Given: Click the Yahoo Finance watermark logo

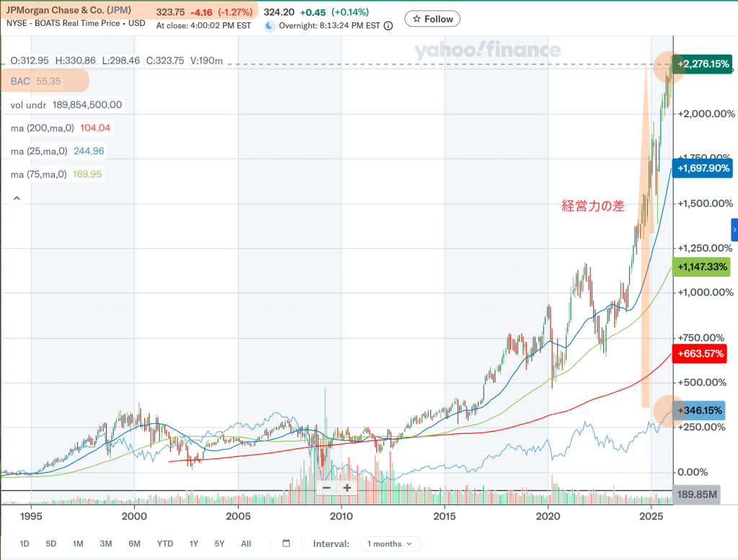Looking at the screenshot, I should coord(486,50).
